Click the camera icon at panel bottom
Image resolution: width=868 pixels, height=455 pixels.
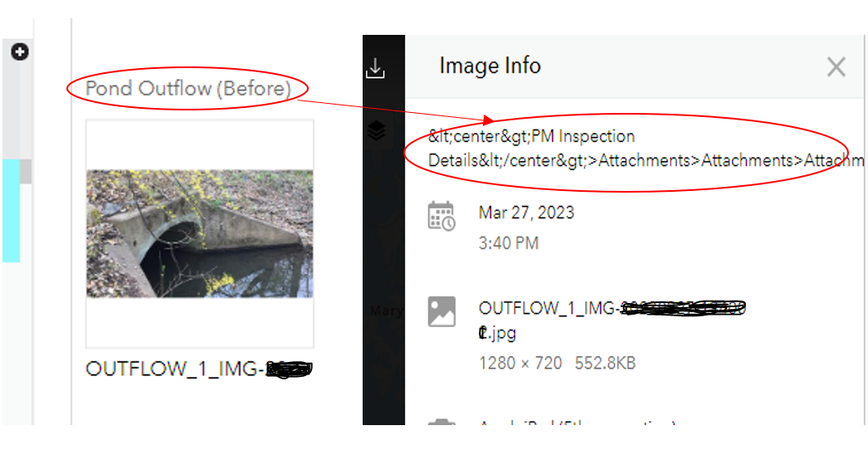(441, 423)
